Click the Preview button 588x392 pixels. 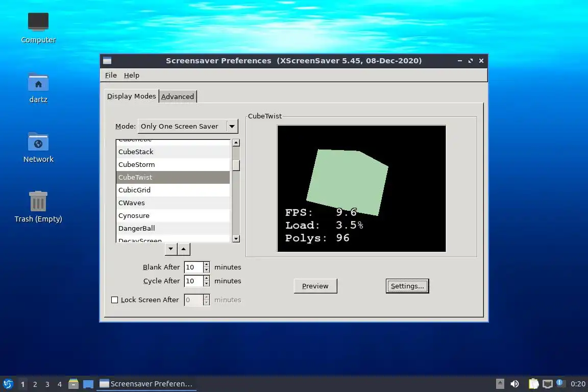point(315,286)
